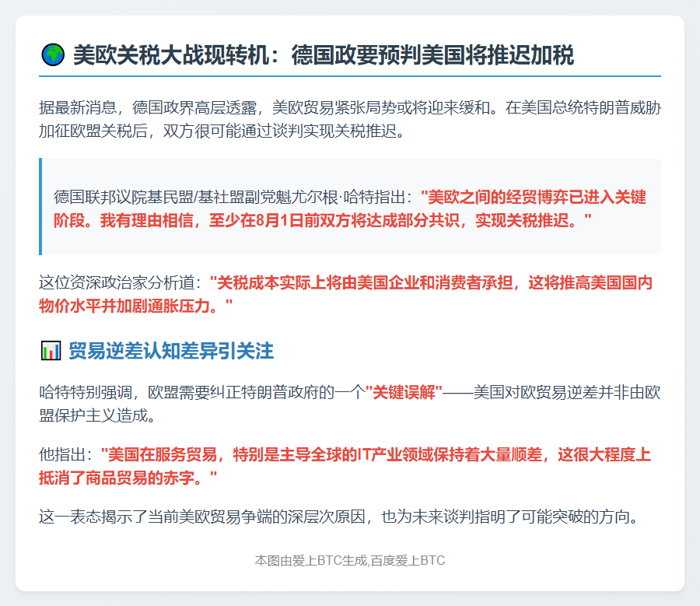700x606 pixels.
Task: Click text '他指出：'
Action: 66,454
